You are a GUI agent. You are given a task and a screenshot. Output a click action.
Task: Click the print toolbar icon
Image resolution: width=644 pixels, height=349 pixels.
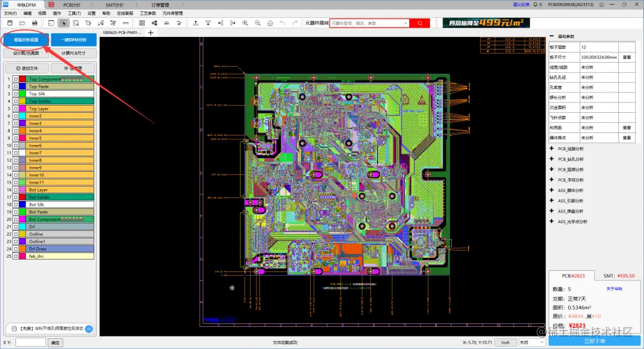pyautogui.click(x=35, y=23)
